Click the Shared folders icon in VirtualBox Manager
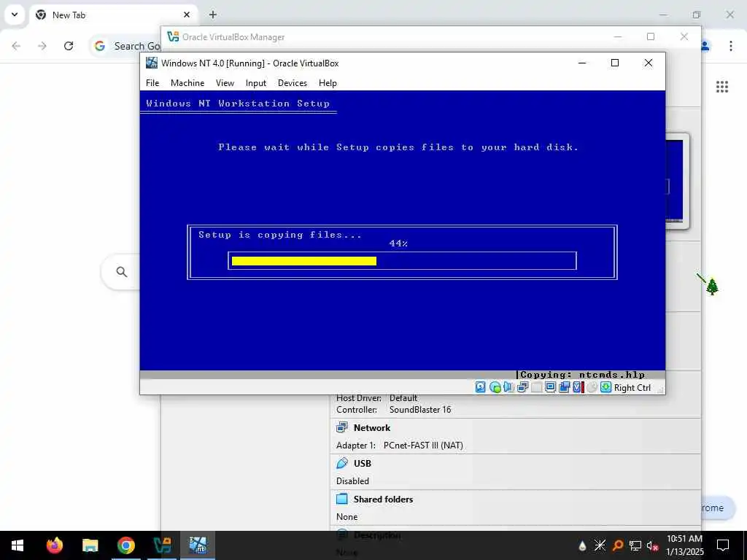The width and height of the screenshot is (747, 560). (x=342, y=499)
